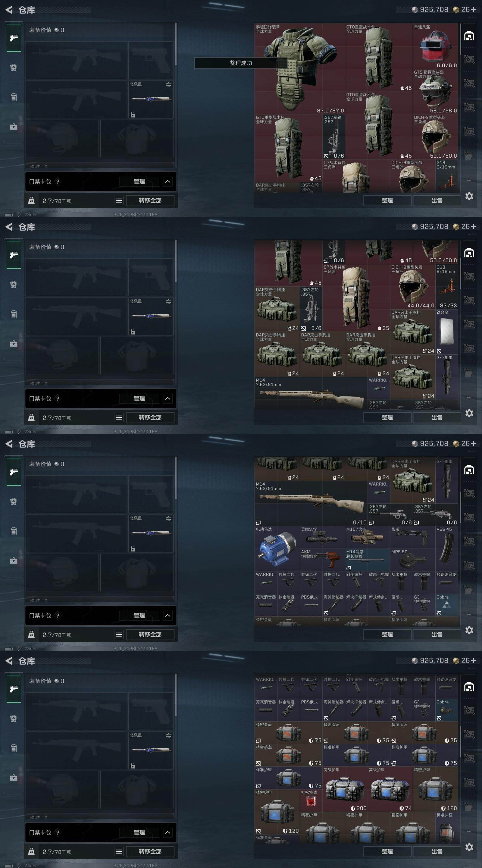Select the AKM 性能组合 grip item
Screen dimensions: 482x868
pos(322,560)
